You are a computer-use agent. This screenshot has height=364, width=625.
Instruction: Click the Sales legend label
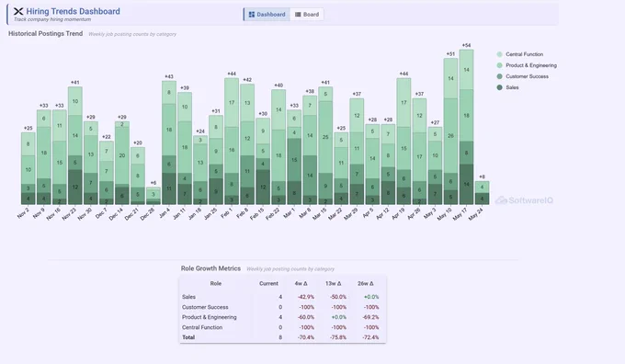point(512,87)
